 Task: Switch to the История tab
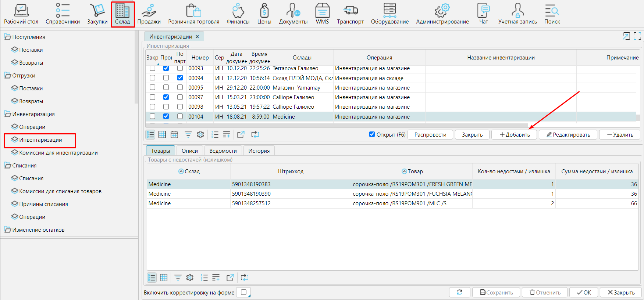259,151
